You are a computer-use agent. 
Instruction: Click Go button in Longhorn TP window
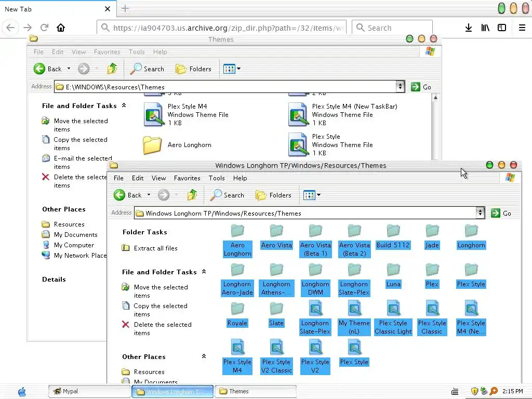[501, 213]
